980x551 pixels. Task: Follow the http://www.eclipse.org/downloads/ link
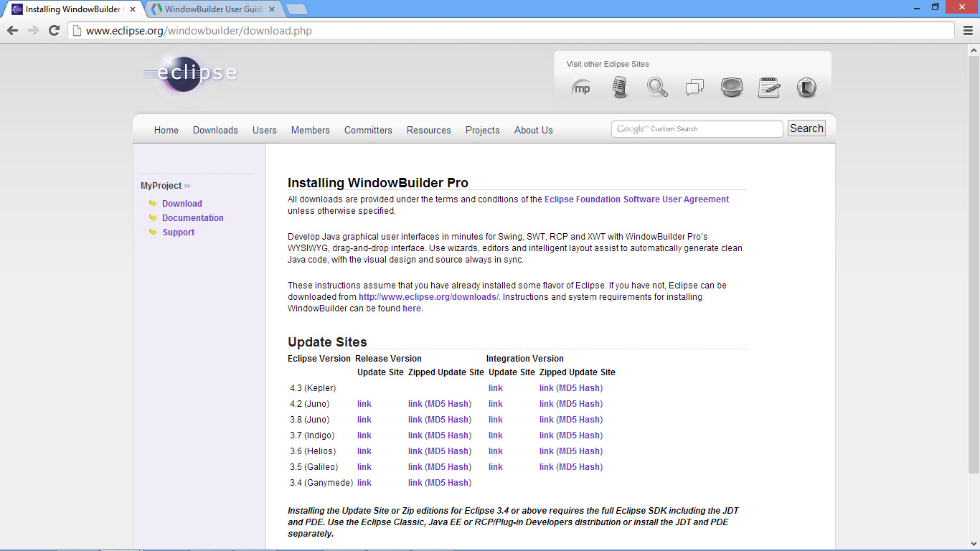[429, 296]
